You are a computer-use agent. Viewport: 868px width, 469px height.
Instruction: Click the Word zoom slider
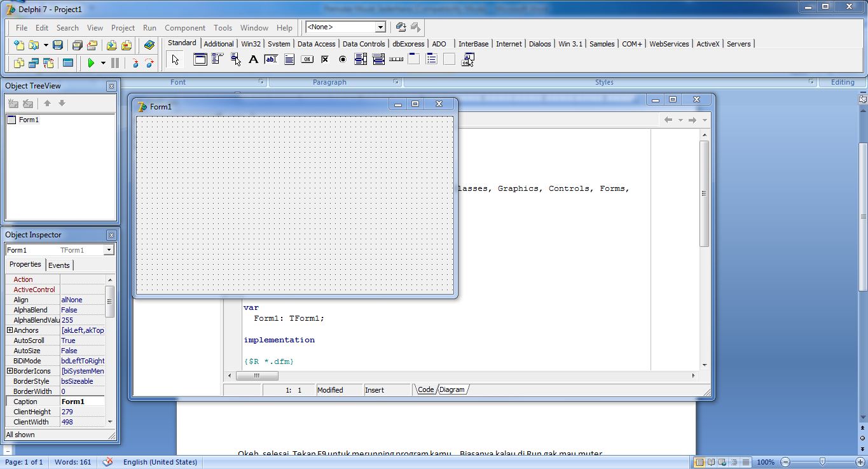click(x=823, y=462)
